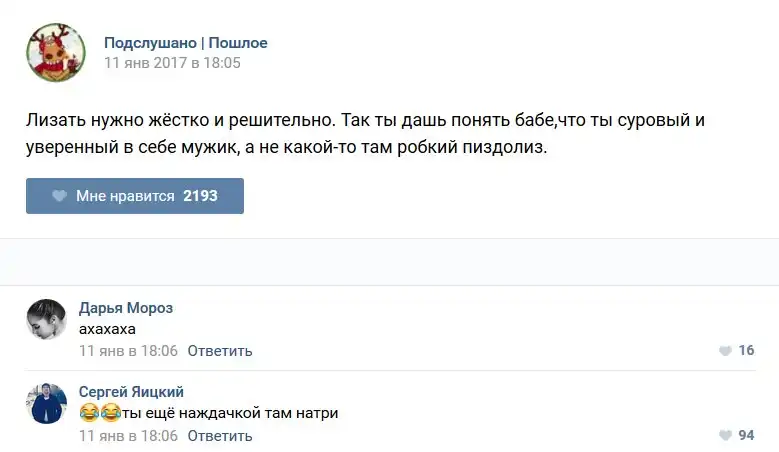This screenshot has height=452, width=779.
Task: Click the heart icon in the Мне нравится button
Action: [x=59, y=196]
